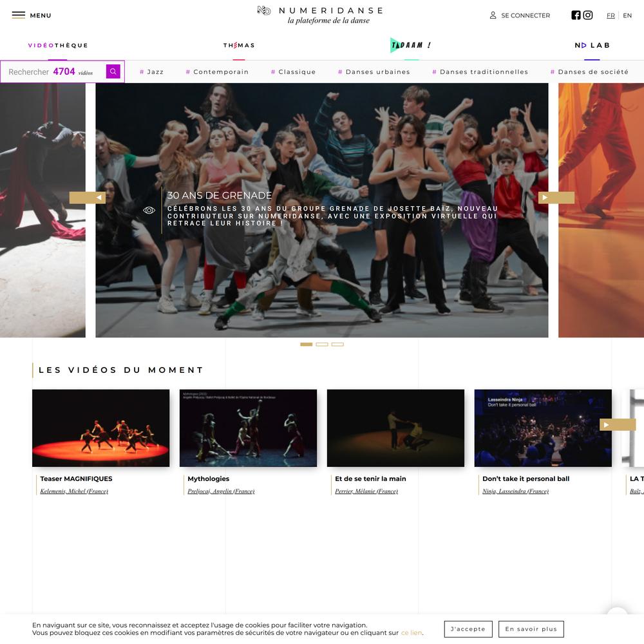
Task: Open the 30 ANS DE GRENADE slide title
Action: [220, 196]
